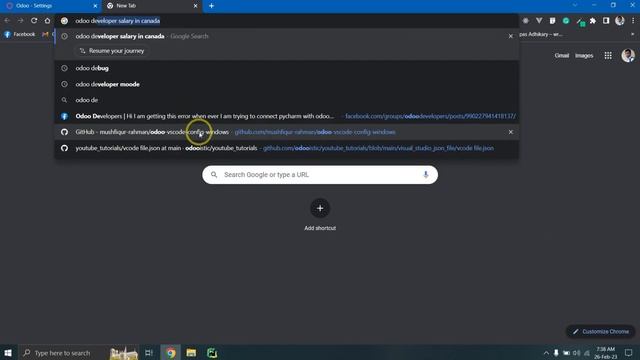Image resolution: width=640 pixels, height=360 pixels.
Task: Open the Chrome three-dot menu
Action: [633, 20]
